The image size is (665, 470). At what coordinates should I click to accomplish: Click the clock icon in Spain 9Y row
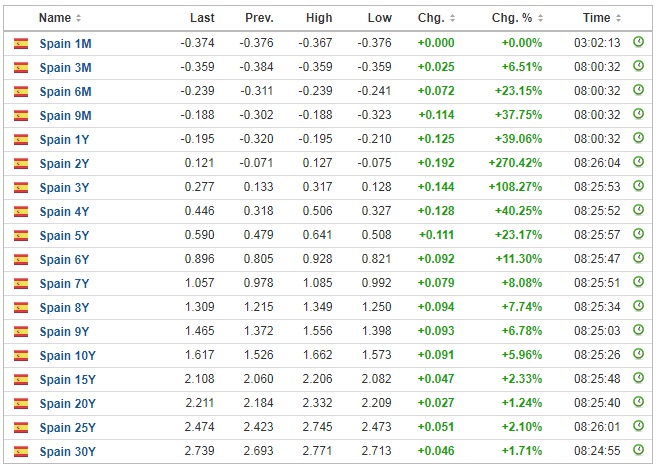point(638,330)
